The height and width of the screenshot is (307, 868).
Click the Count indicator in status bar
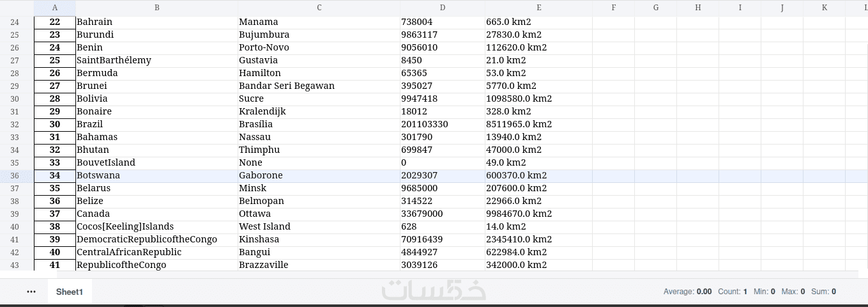[733, 292]
